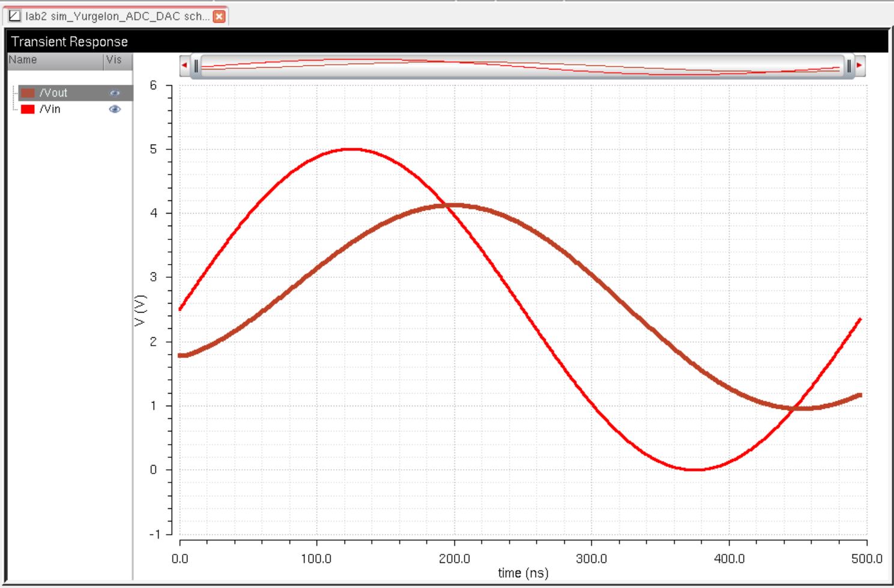Viewport: 894px width, 588px height.
Task: Close the lab2 sim_Yurgelon_ADC_DAC tab
Action: tap(219, 17)
